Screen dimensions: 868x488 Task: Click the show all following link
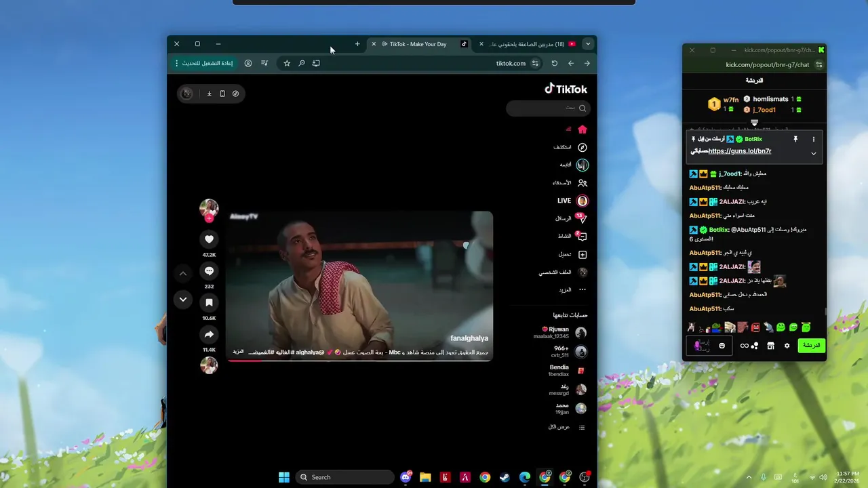point(567,427)
